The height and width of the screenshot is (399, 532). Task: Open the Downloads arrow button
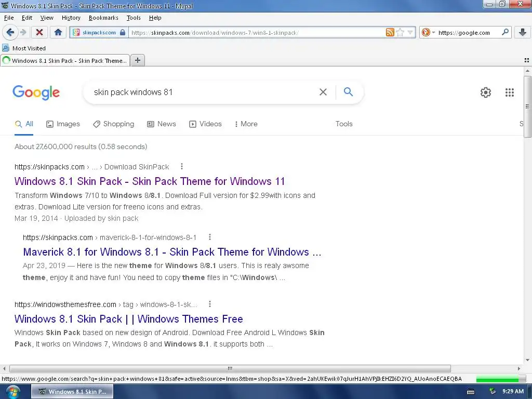(523, 33)
